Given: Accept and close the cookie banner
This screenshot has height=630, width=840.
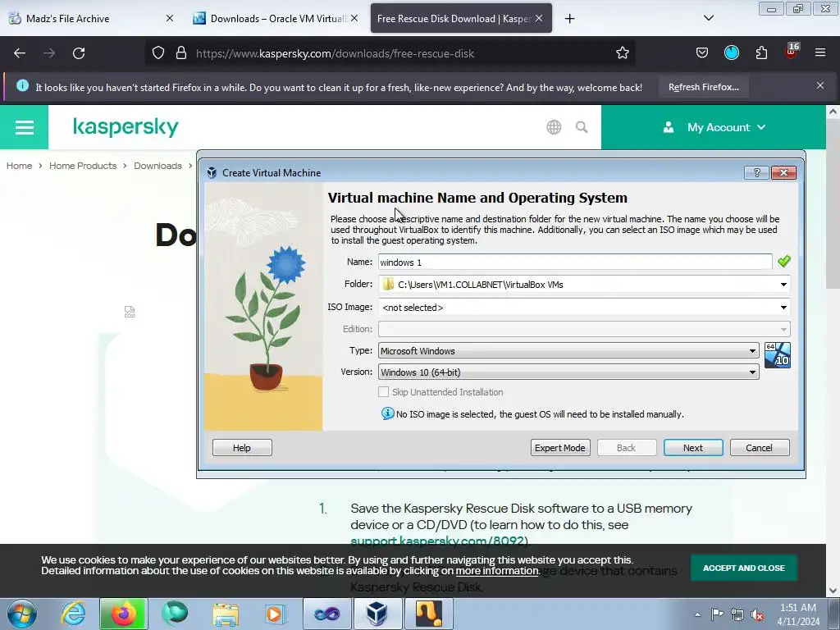Looking at the screenshot, I should coord(743,568).
